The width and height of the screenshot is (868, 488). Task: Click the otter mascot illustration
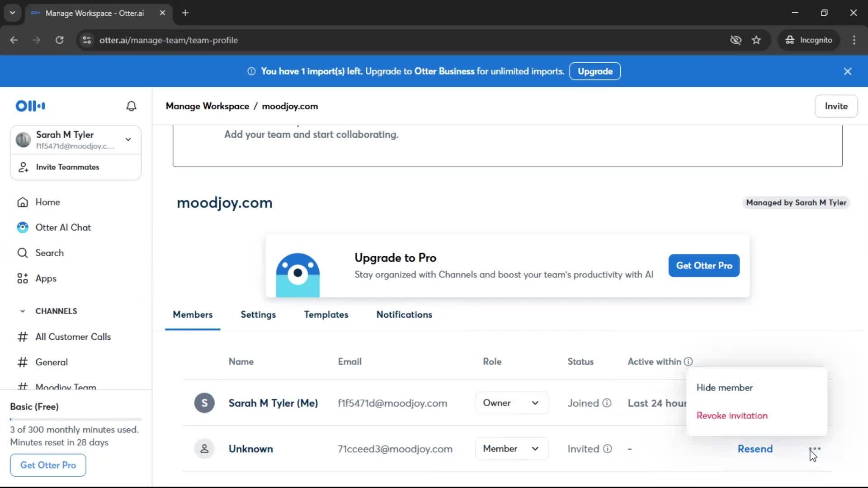pyautogui.click(x=297, y=275)
